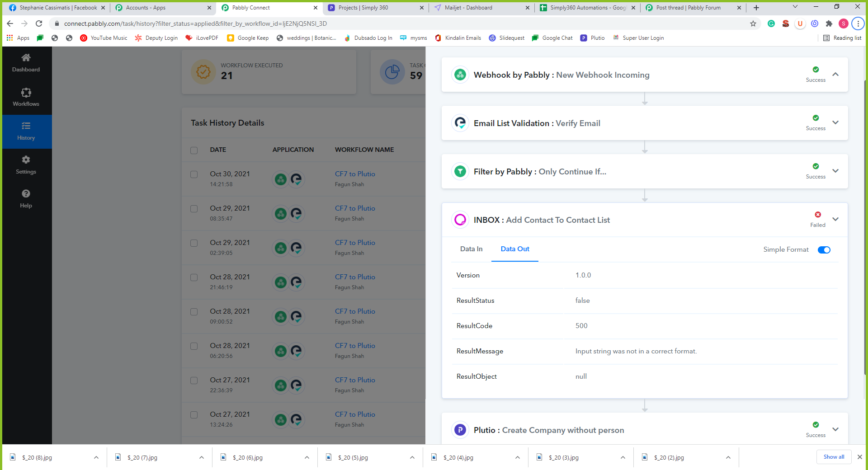Click Show all downloads button
This screenshot has height=470, width=868.
tap(834, 457)
